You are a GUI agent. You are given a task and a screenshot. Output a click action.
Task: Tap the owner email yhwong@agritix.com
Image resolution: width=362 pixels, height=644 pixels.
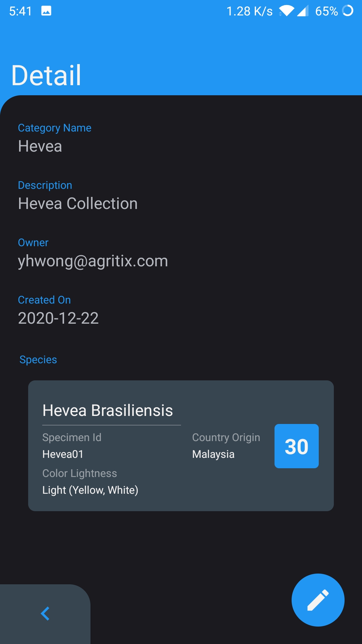pyautogui.click(x=93, y=261)
